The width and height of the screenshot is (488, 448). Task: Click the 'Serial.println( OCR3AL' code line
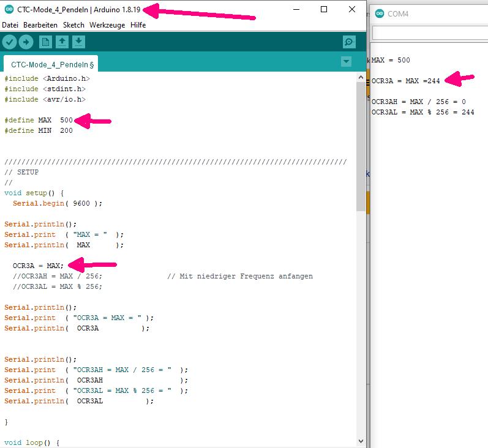pos(79,401)
